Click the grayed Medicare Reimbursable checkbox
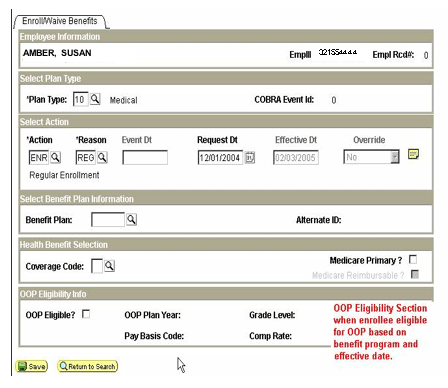This screenshot has width=448, height=388. coord(415,274)
